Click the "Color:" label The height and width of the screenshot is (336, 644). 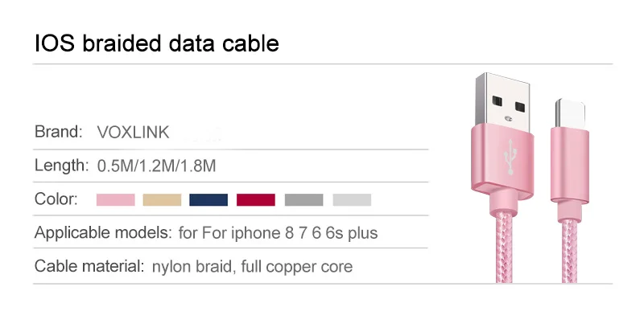[x=56, y=199]
